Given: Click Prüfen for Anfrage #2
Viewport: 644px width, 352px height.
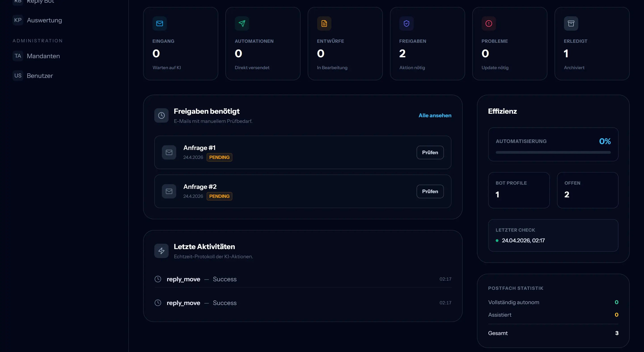Looking at the screenshot, I should [x=430, y=191].
